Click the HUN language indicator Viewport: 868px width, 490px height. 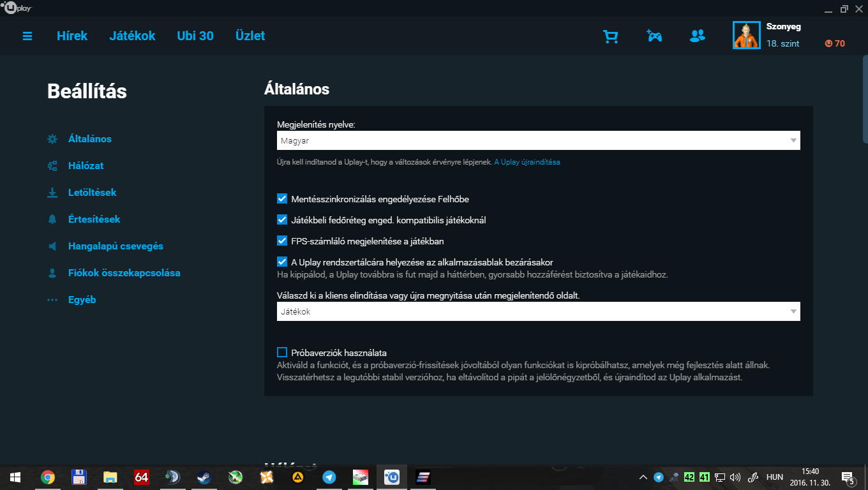774,477
